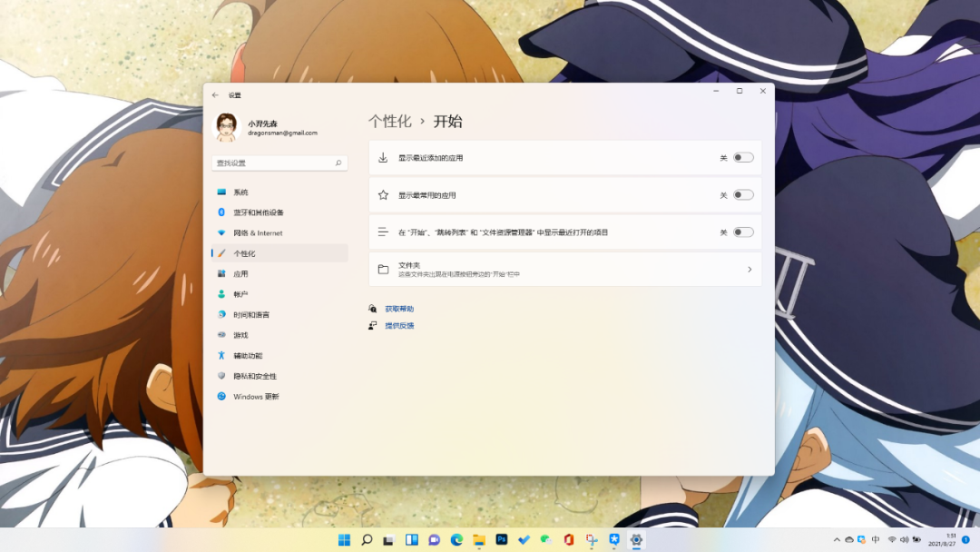Image resolution: width=980 pixels, height=552 pixels.
Task: Open the blue star app on taskbar
Action: (x=613, y=539)
